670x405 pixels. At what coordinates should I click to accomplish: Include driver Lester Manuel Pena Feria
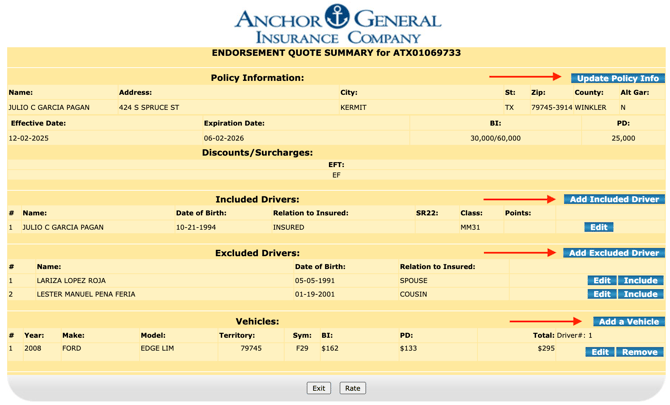tap(641, 294)
